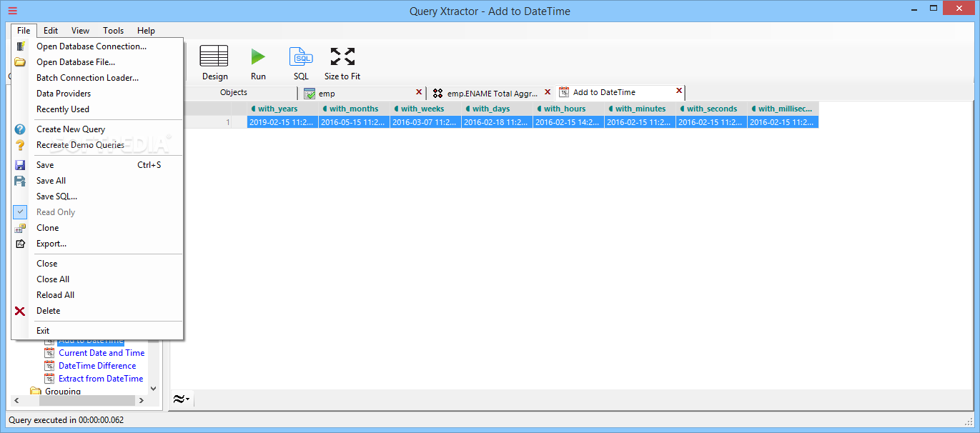
Task: Close the emp tab with its X
Action: 420,92
